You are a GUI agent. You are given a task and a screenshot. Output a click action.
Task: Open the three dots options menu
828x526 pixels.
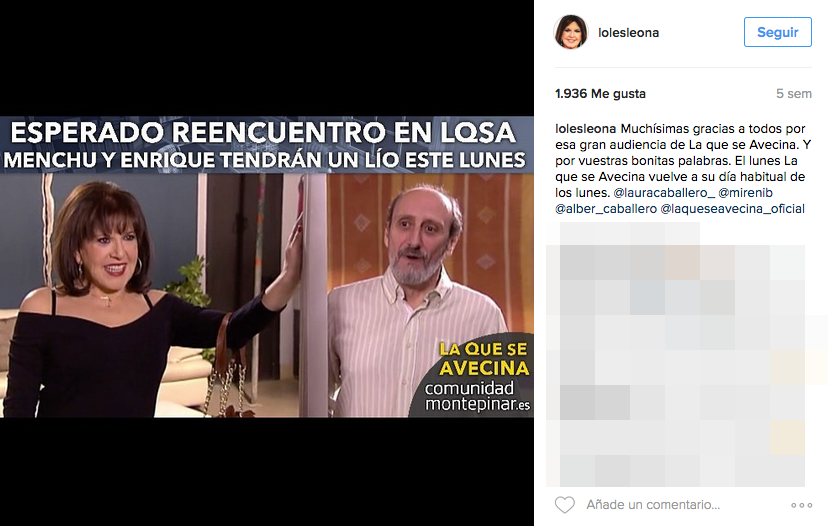(801, 505)
